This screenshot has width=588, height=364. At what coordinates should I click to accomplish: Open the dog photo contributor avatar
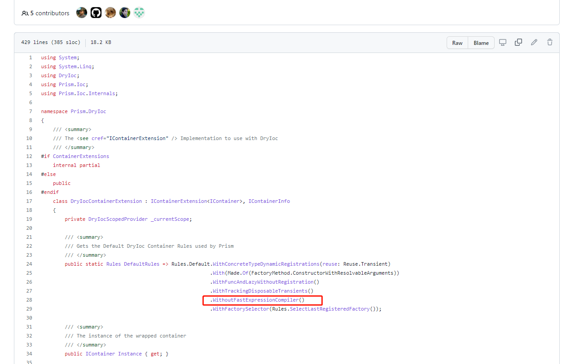pos(110,13)
